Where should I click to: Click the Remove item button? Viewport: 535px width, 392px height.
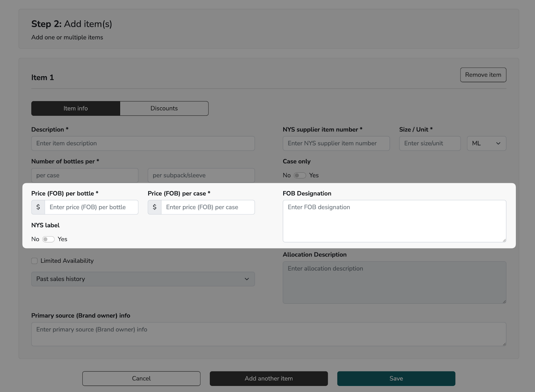pyautogui.click(x=483, y=75)
